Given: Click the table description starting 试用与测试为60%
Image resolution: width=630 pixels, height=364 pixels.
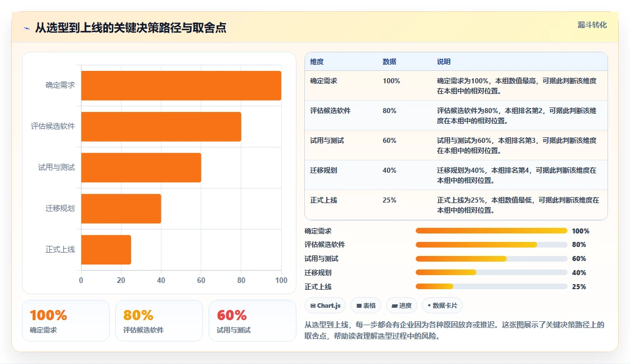Looking at the screenshot, I should click(x=517, y=145).
